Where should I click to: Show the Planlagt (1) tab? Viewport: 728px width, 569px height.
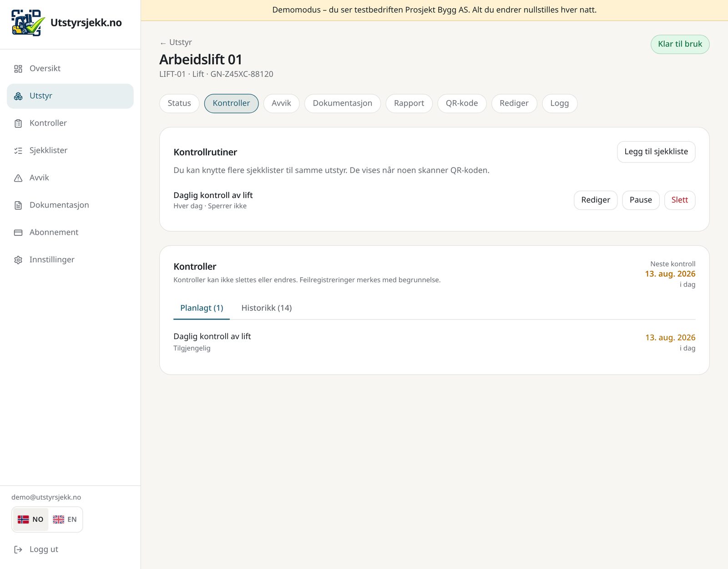pos(202,308)
